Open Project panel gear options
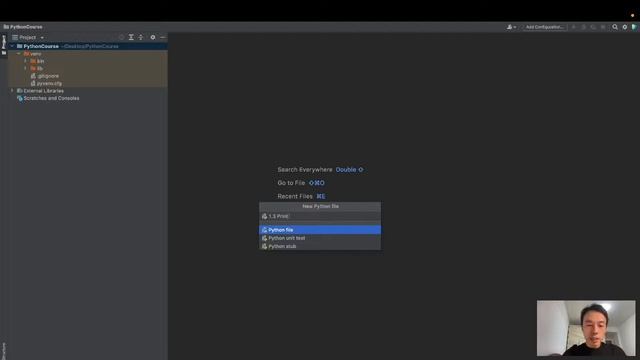This screenshot has width=640, height=360. (153, 37)
